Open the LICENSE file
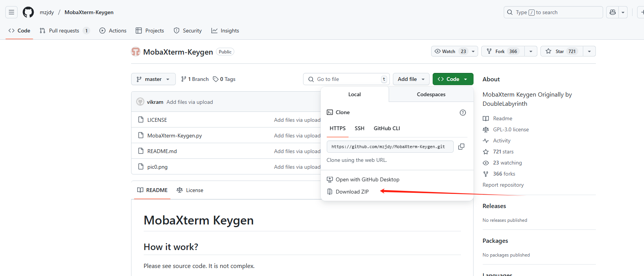644x276 pixels. coord(157,120)
